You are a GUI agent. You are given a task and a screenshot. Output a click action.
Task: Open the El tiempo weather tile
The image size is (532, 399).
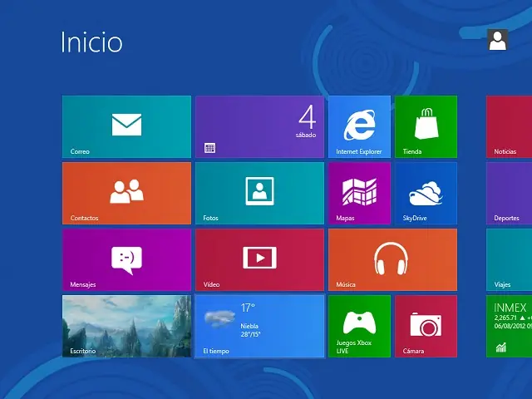coord(260,326)
